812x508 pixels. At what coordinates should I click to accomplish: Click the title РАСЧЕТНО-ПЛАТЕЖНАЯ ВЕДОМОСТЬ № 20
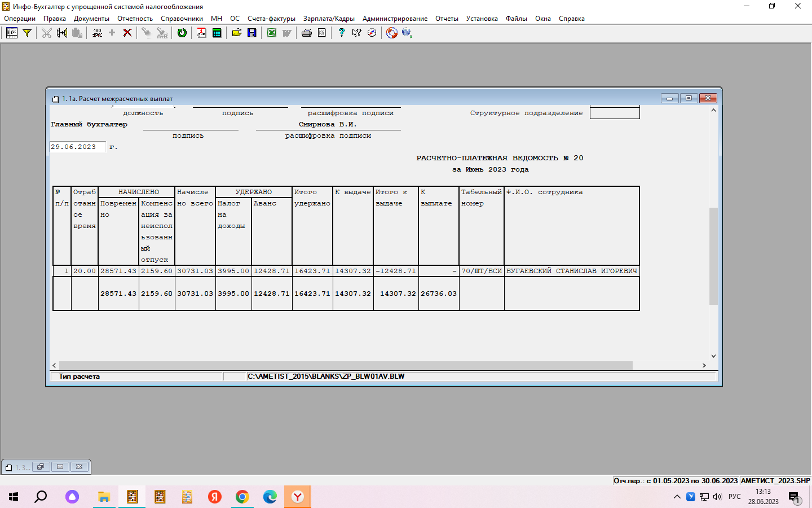pyautogui.click(x=500, y=158)
